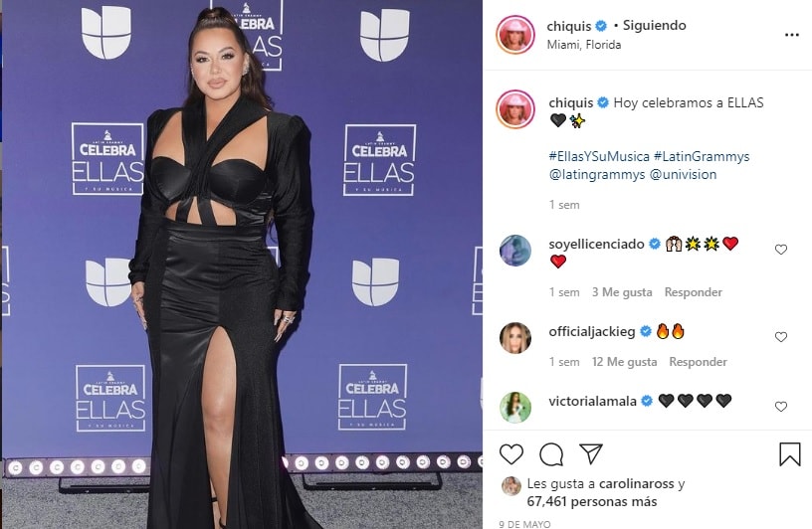Viewport: 812px width, 529px height.
Task: Open the #LatinGrammys hashtag link
Action: pyautogui.click(x=702, y=156)
